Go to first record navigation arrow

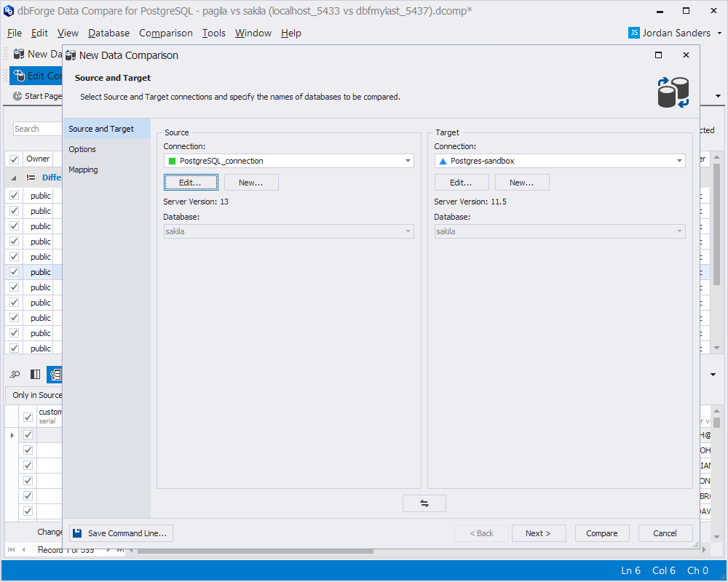11,549
